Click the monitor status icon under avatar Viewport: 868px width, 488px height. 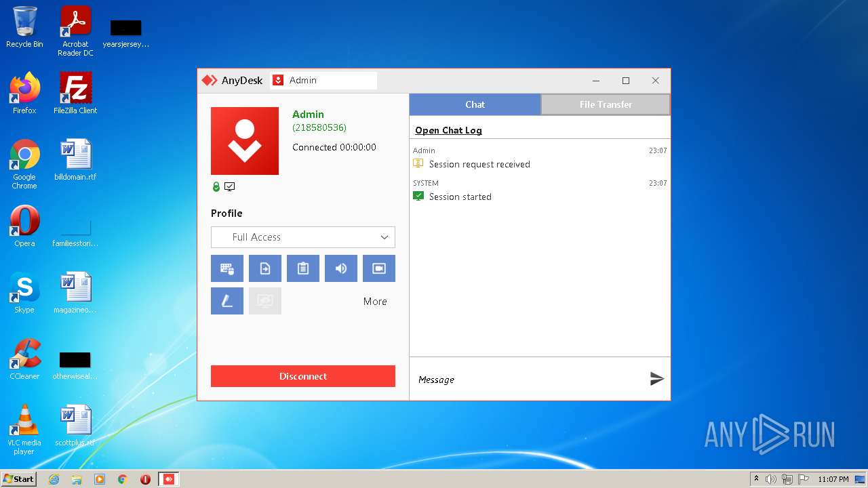coord(229,186)
